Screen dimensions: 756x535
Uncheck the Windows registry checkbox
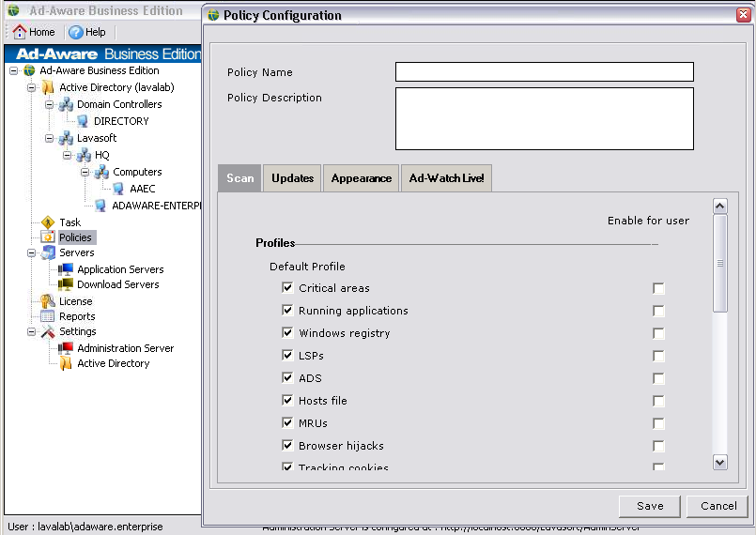pos(287,332)
